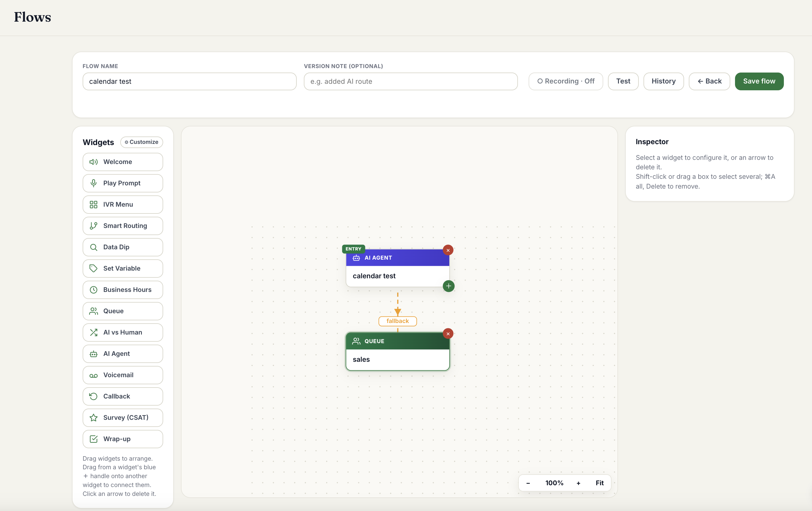Viewport: 812px width, 511px height.
Task: Go Back from the flow editor
Action: (x=709, y=81)
